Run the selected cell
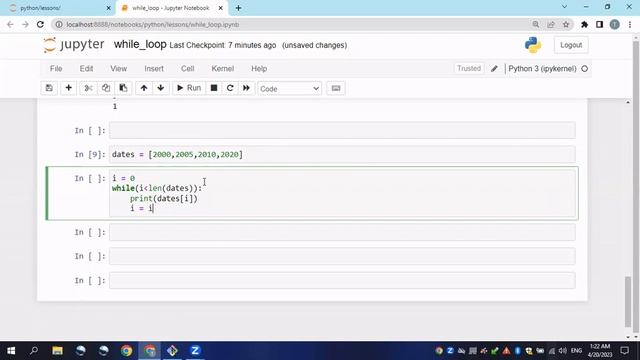This screenshot has height=360, width=640. 189,88
